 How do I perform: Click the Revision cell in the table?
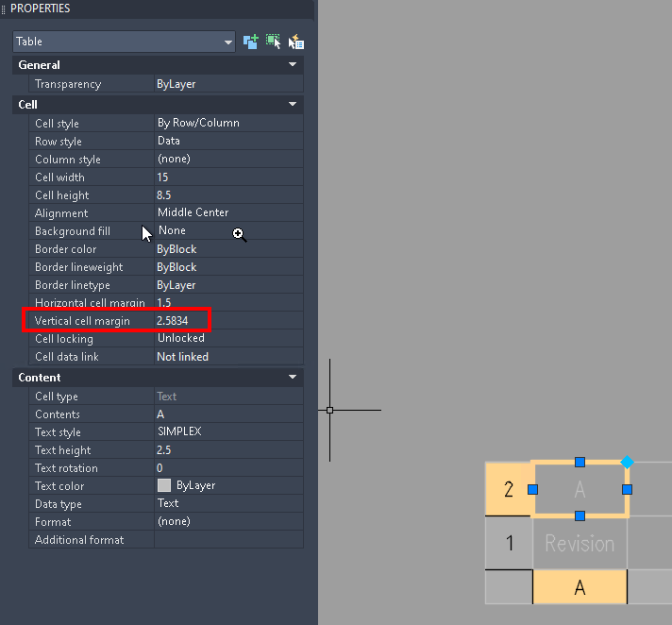[580, 543]
